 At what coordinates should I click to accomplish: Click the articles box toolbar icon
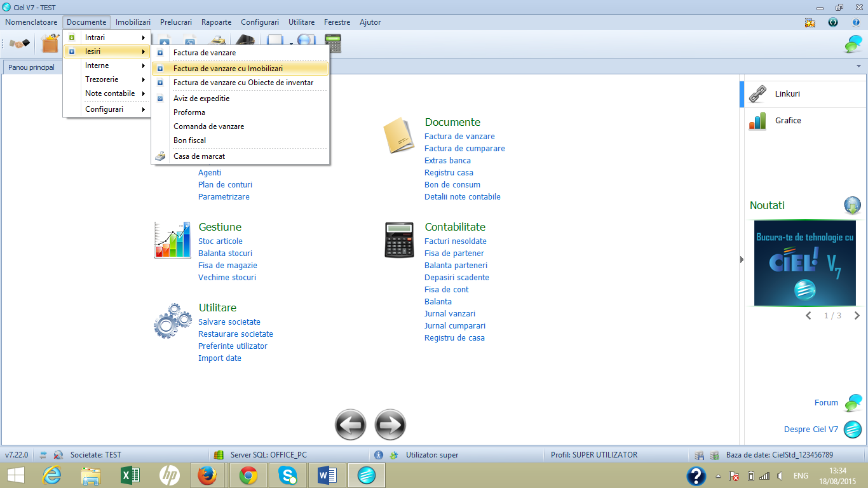(x=50, y=43)
